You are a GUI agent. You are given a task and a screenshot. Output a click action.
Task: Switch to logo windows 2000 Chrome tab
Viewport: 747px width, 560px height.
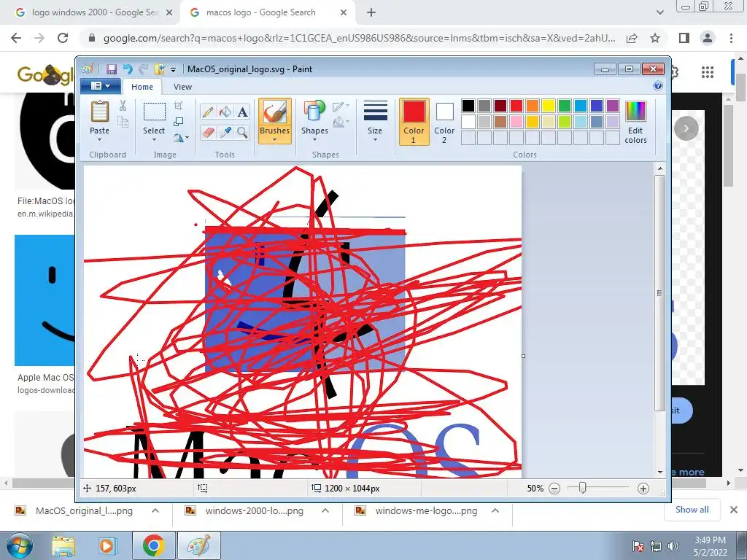(94, 12)
